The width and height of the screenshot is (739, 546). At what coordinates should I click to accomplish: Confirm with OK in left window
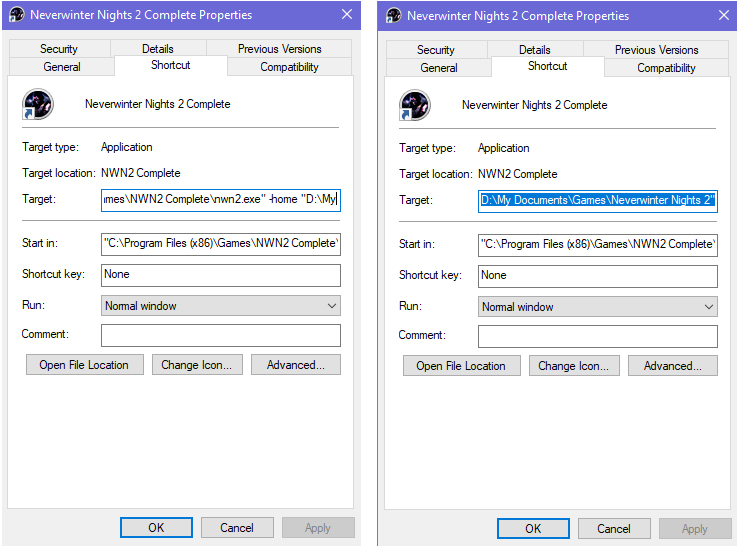coord(156,528)
